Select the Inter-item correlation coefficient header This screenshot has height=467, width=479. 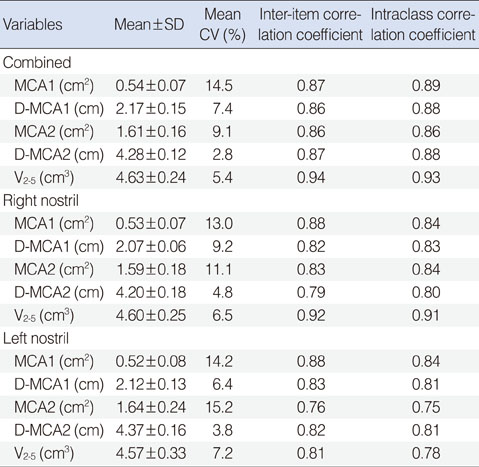point(310,25)
